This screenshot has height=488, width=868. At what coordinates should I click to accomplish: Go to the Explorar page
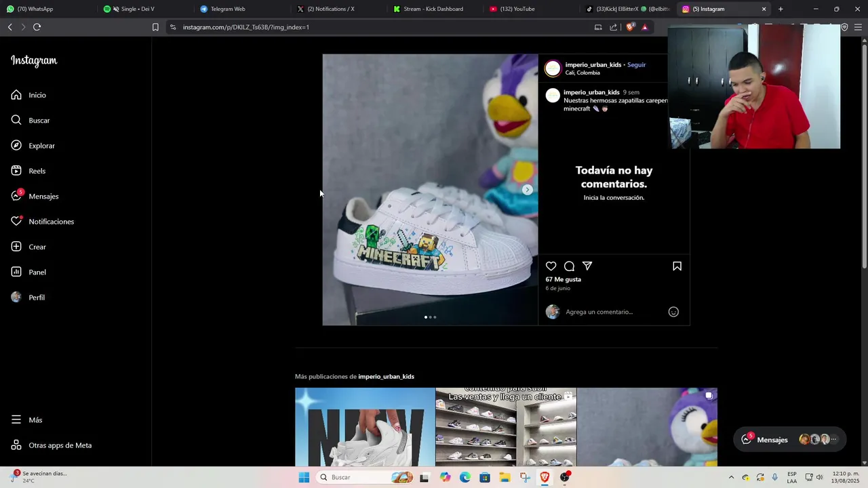(x=33, y=146)
